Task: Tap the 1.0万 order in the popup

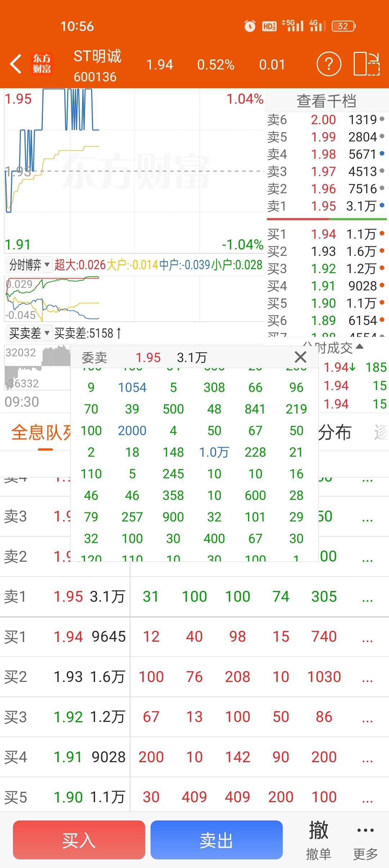Action: [214, 452]
